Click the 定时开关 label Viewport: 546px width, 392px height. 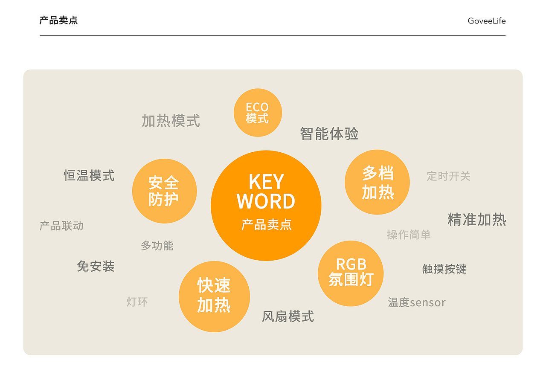point(448,176)
